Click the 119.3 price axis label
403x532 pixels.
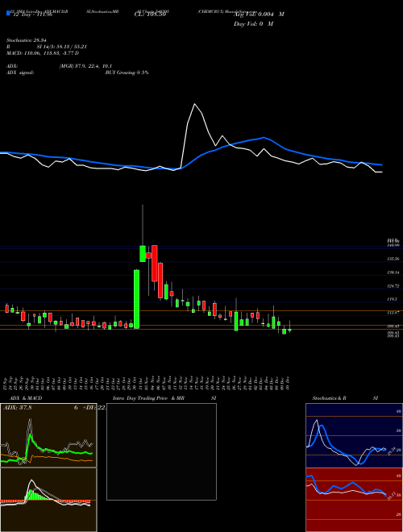(x=393, y=300)
